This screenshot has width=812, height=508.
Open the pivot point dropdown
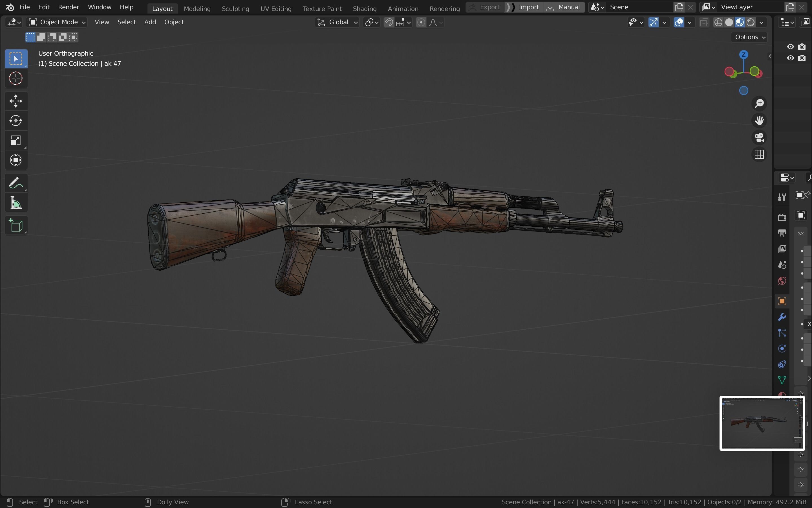(x=372, y=23)
